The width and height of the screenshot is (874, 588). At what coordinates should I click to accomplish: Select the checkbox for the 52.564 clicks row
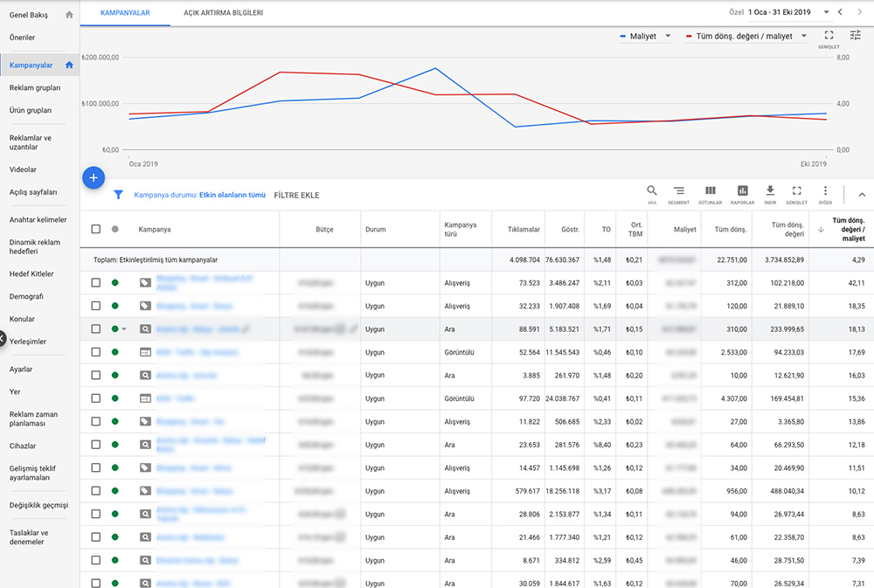tap(96, 352)
